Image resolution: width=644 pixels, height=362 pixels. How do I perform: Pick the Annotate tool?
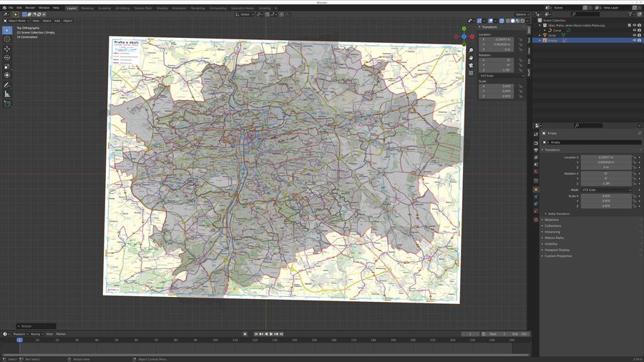[x=7, y=84]
